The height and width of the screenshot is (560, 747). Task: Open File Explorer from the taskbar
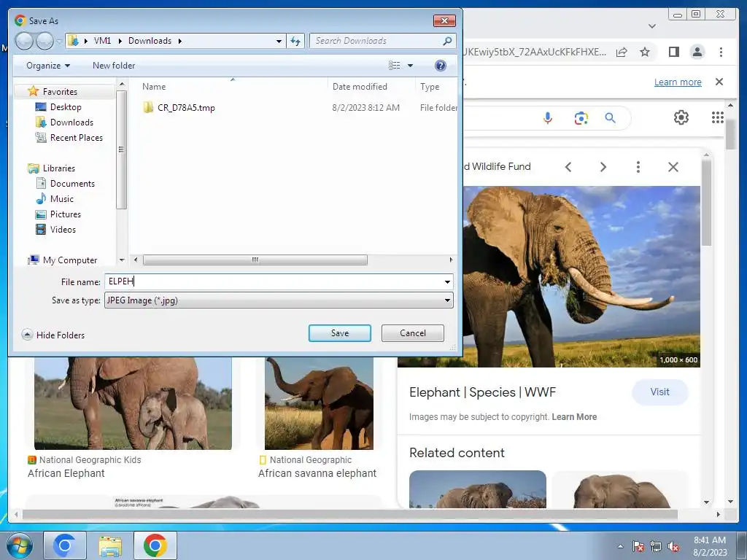pyautogui.click(x=110, y=545)
